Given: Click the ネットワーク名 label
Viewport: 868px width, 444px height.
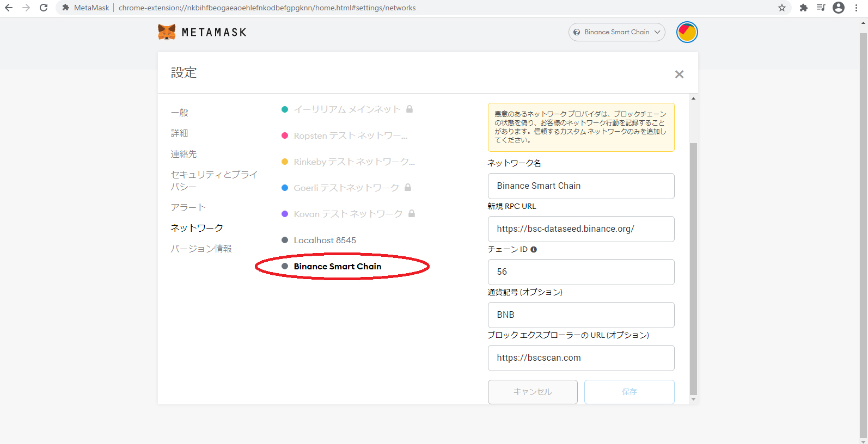Looking at the screenshot, I should pos(514,163).
